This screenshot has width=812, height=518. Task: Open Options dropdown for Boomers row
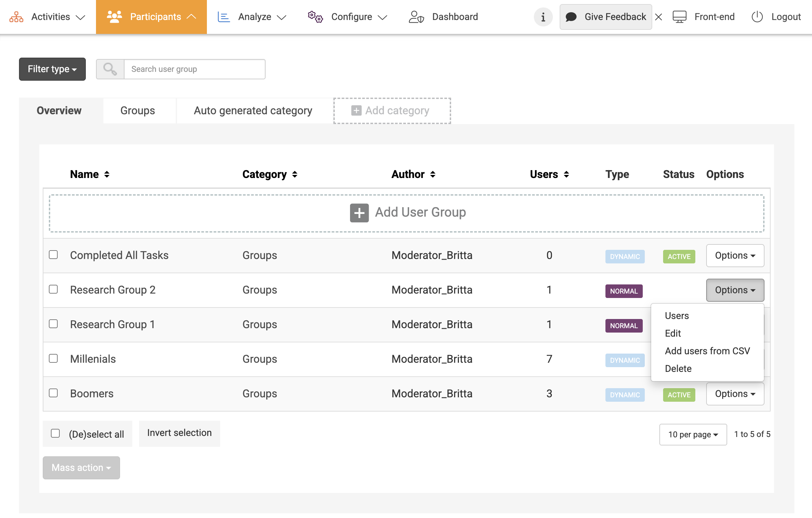click(x=735, y=394)
